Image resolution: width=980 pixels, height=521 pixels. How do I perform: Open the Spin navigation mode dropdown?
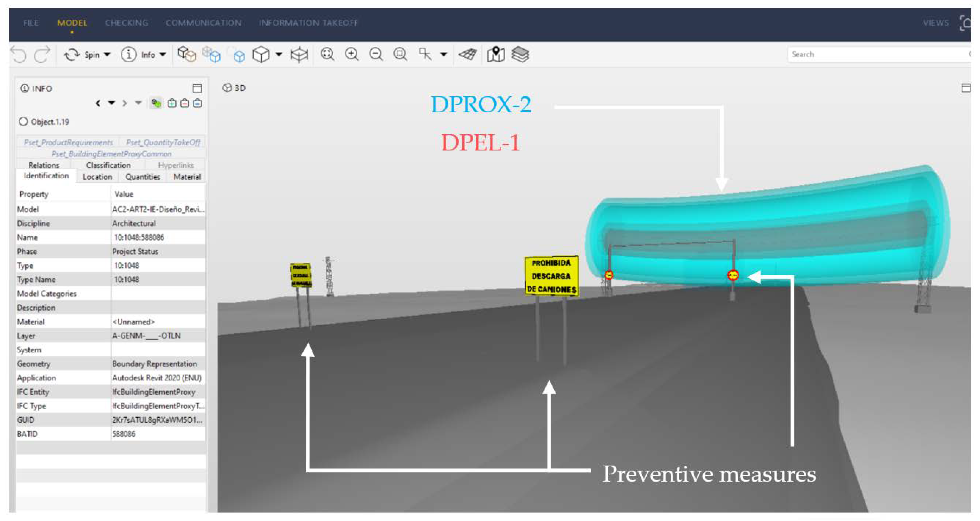pyautogui.click(x=107, y=54)
